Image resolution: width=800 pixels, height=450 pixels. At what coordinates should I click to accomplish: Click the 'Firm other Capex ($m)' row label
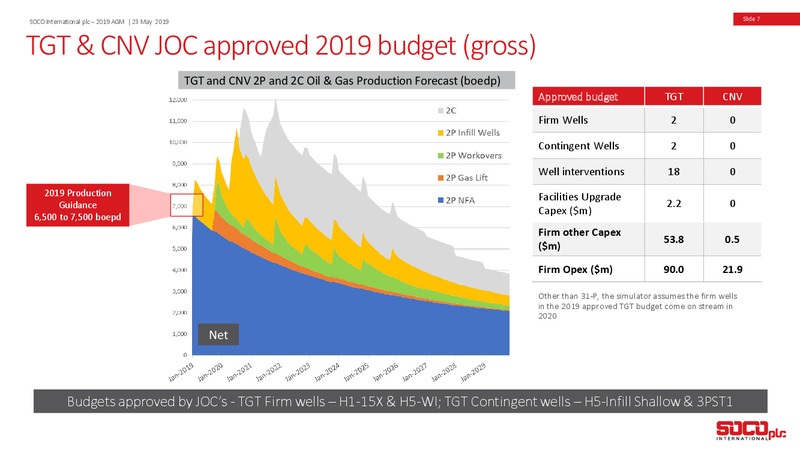click(x=579, y=239)
